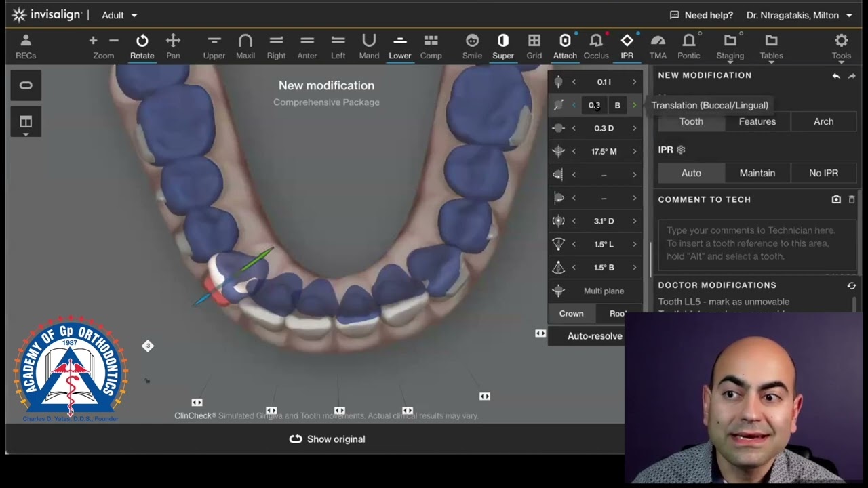Switch to Mandibular occlusal view
The width and height of the screenshot is (868, 488).
pyautogui.click(x=369, y=47)
